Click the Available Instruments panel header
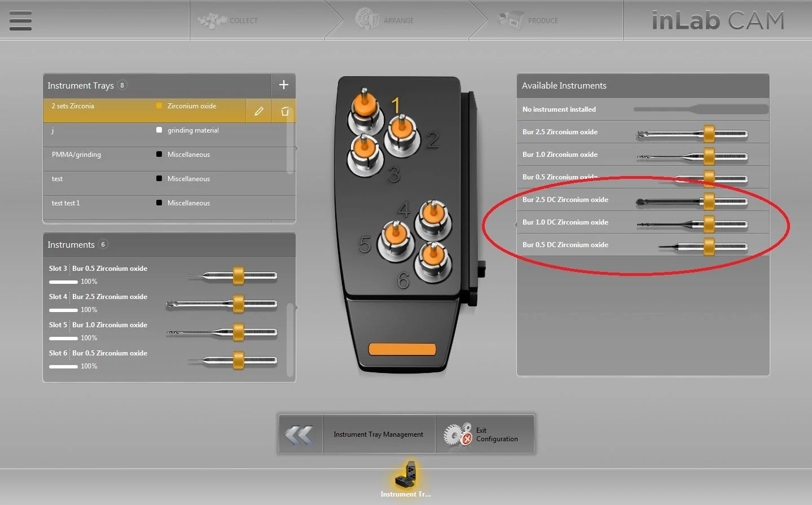 pos(643,86)
